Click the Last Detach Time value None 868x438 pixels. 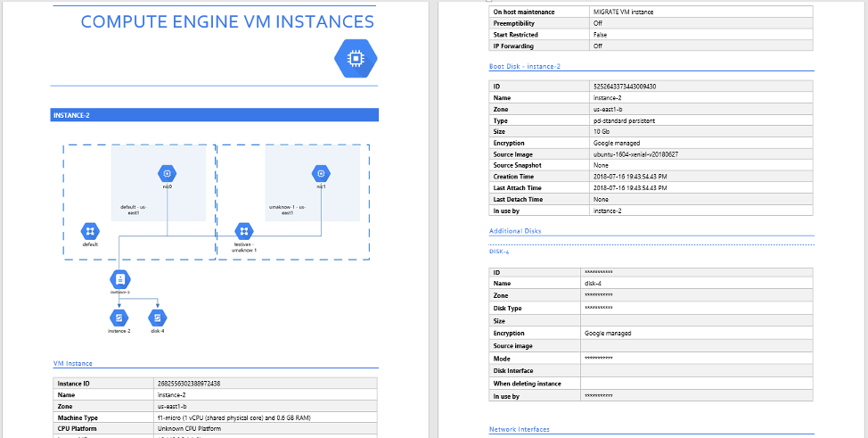coord(600,199)
